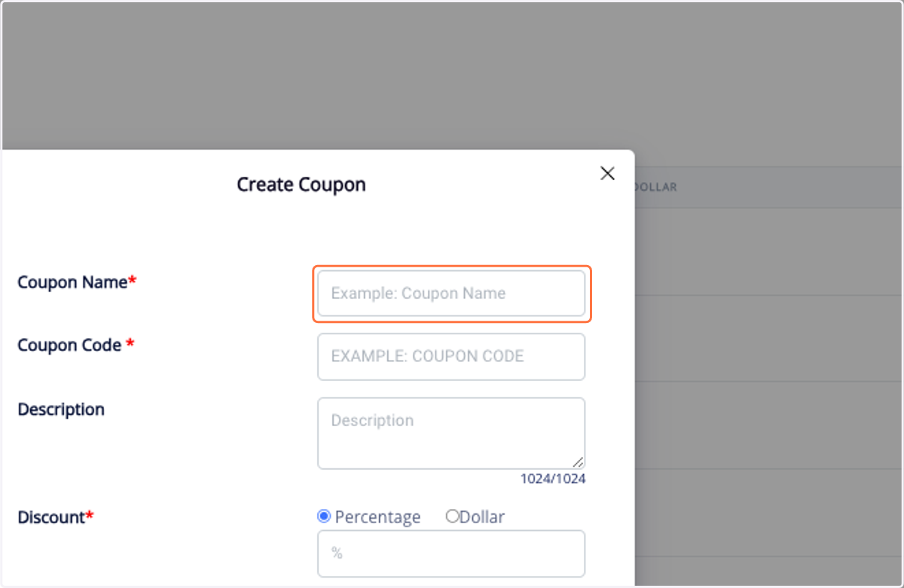Click the Create Coupon dialog title
The height and width of the screenshot is (588, 904).
[x=301, y=184]
